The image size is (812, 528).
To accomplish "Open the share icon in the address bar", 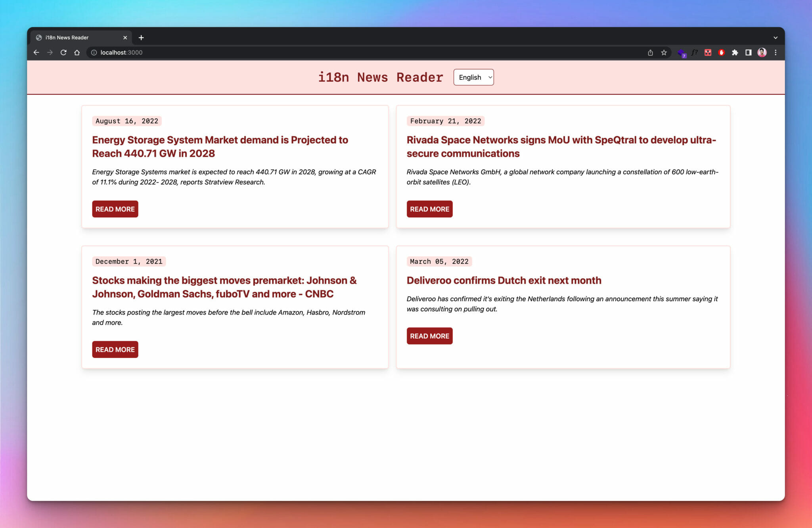I will (x=650, y=52).
